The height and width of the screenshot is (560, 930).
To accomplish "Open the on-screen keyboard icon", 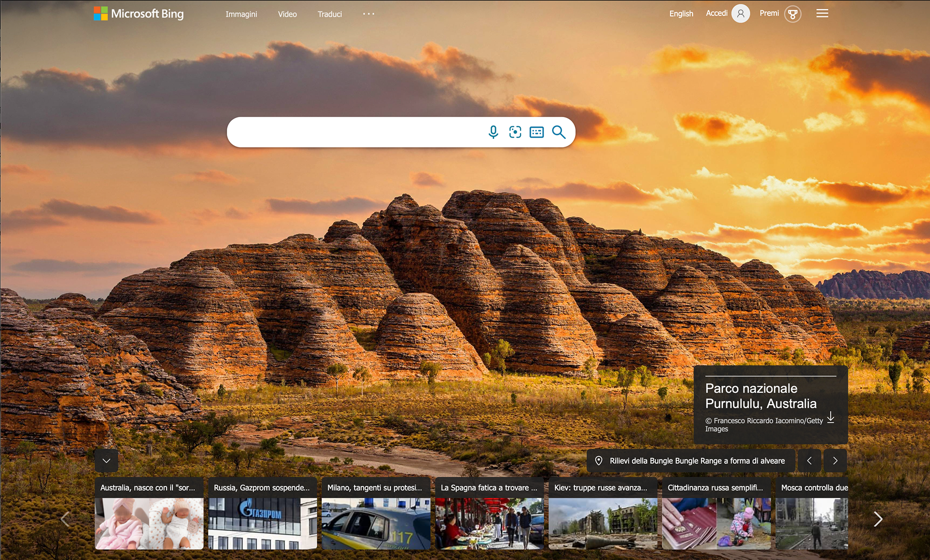I will (x=537, y=132).
